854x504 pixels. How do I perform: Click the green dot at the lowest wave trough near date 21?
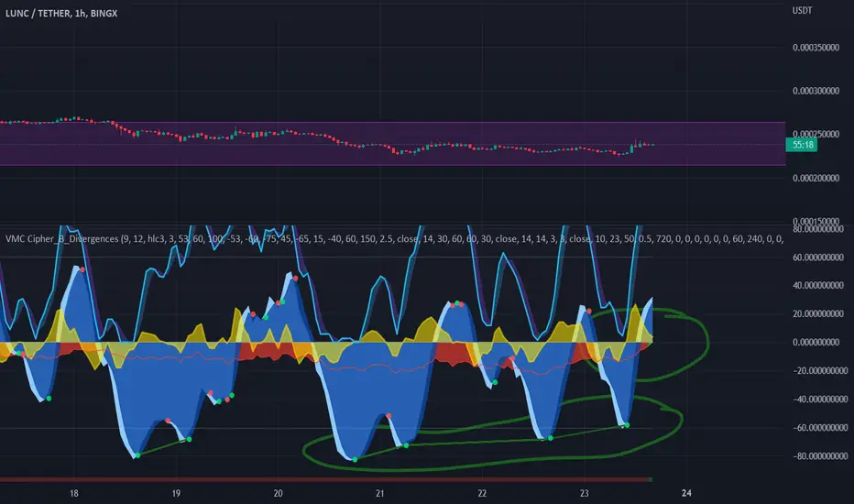356,460
